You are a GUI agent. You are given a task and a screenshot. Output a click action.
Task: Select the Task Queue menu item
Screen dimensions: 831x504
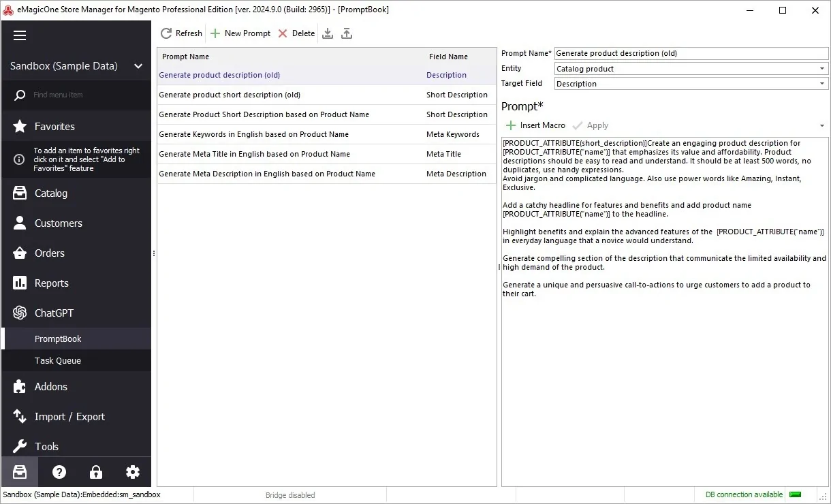click(x=77, y=360)
